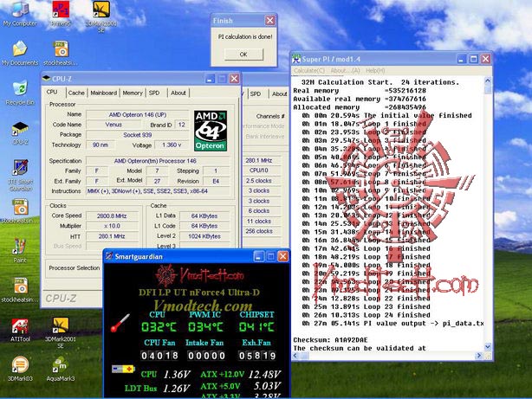Viewport: 532px width, 399px height.
Task: Click the battery voltage icon in Smartguardian
Action: pos(123,369)
